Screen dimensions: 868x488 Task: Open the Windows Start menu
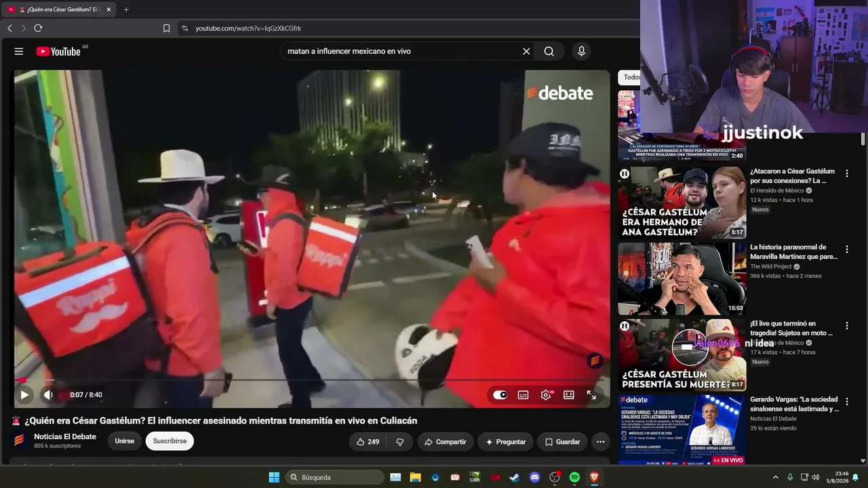274,477
